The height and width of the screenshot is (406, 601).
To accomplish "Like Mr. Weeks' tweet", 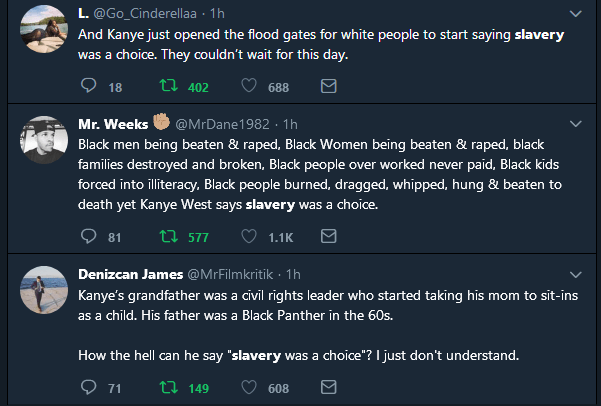I will coord(248,237).
